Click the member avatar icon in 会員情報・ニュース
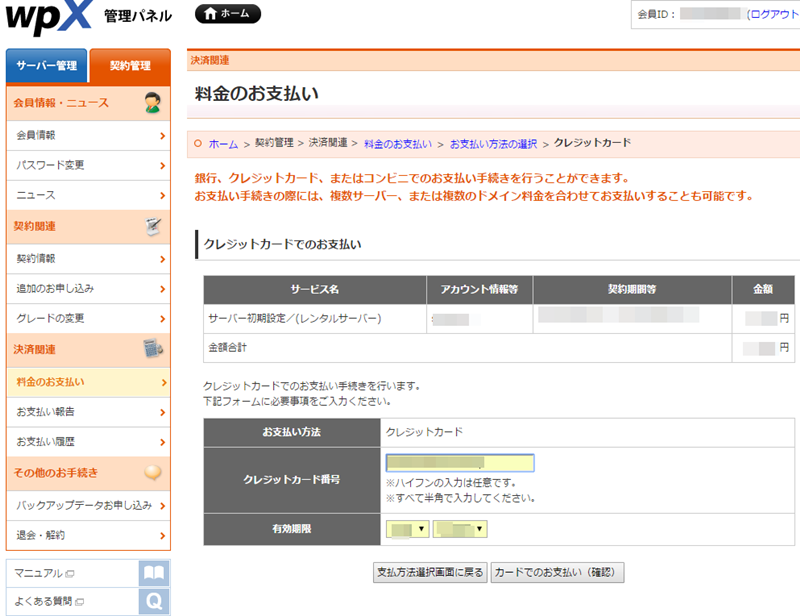This screenshot has width=800, height=616. pyautogui.click(x=153, y=103)
